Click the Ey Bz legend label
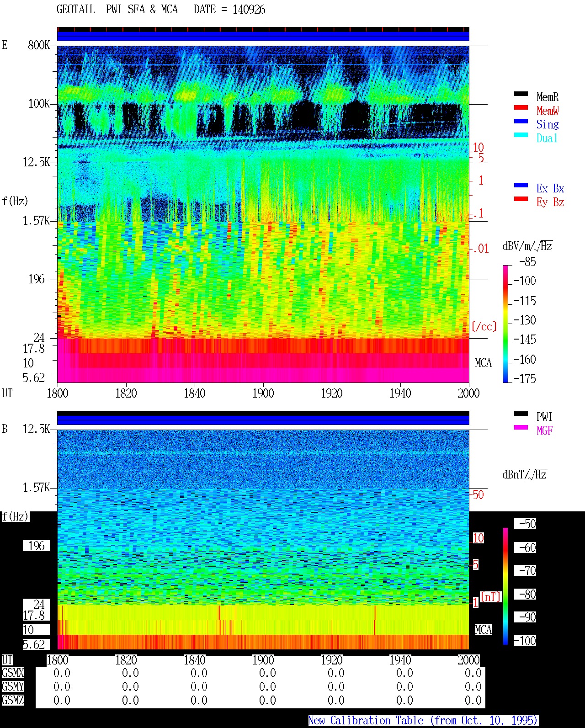This screenshot has width=585, height=728. (x=550, y=202)
